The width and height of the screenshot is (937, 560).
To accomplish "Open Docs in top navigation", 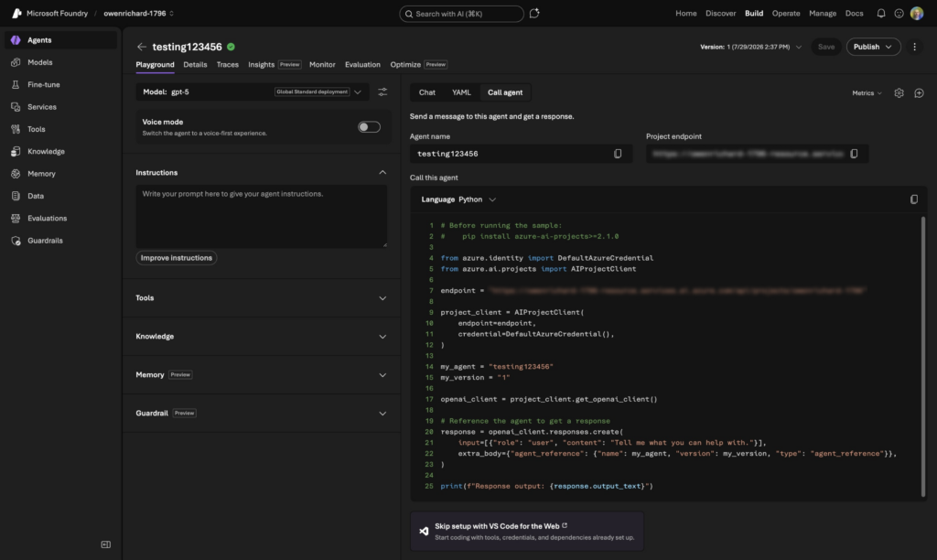I will [854, 13].
